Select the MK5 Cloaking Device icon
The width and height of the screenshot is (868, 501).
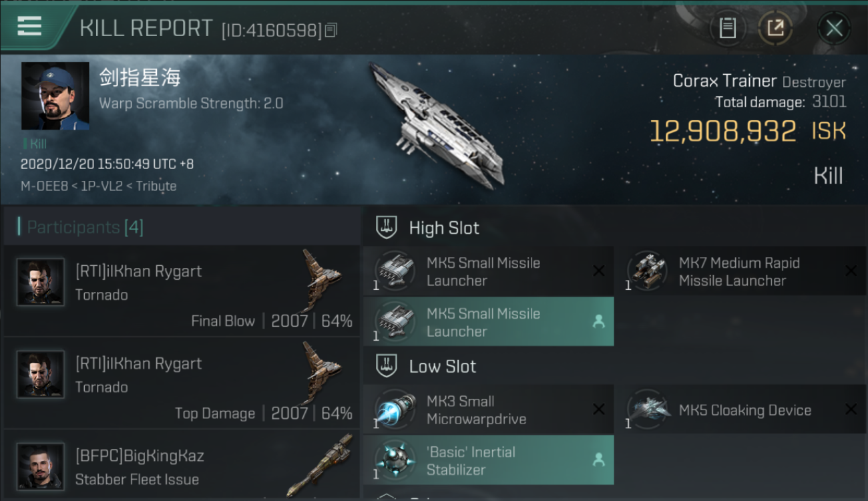click(646, 409)
